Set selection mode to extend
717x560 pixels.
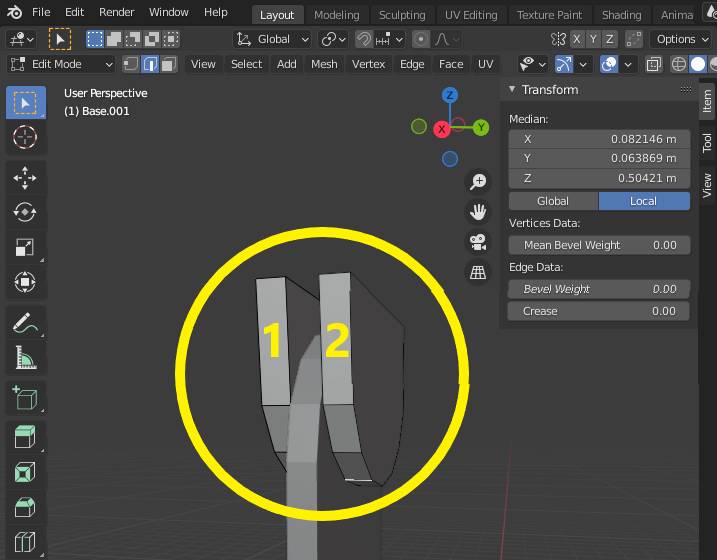114,39
